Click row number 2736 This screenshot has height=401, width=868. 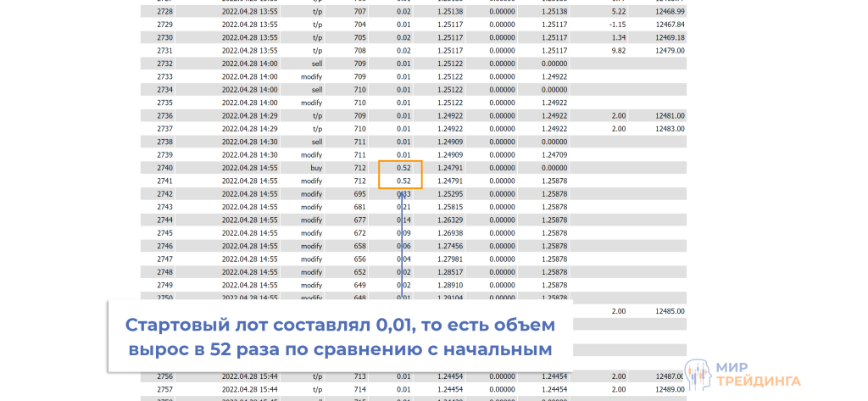click(164, 116)
